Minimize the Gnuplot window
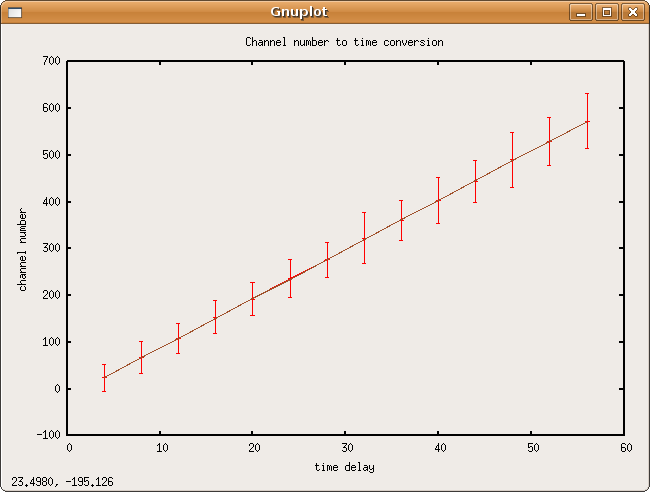This screenshot has width=650, height=492. click(x=582, y=12)
